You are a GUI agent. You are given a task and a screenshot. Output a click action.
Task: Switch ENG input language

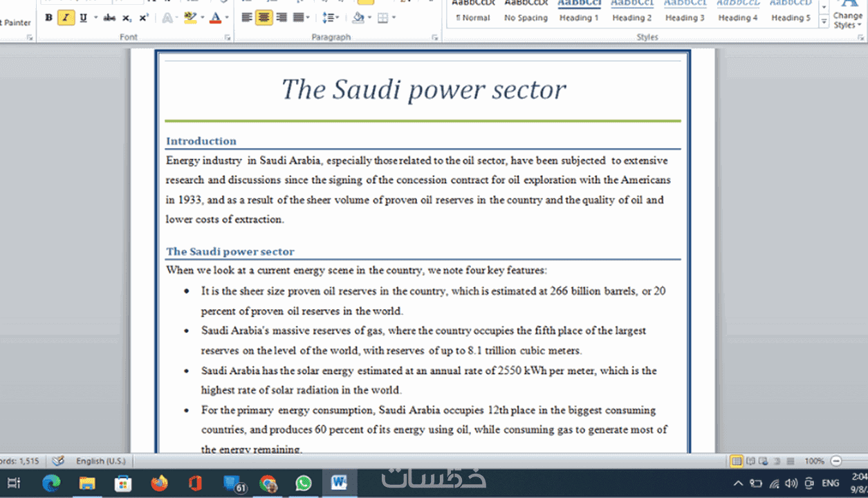pyautogui.click(x=831, y=483)
